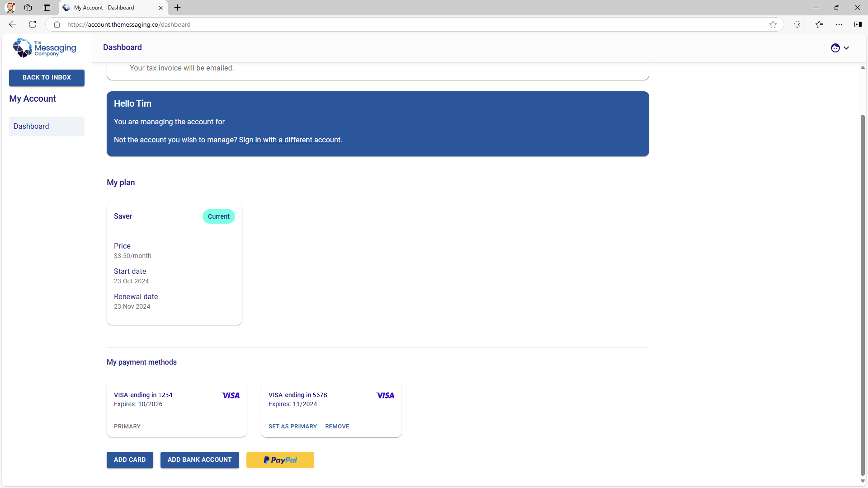The width and height of the screenshot is (868, 488).
Task: Click ADD BANK ACCOUNT button
Action: 199,460
